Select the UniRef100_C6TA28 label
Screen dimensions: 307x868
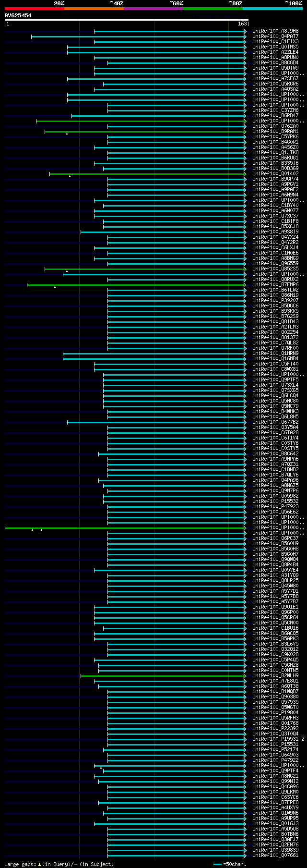coord(275,433)
